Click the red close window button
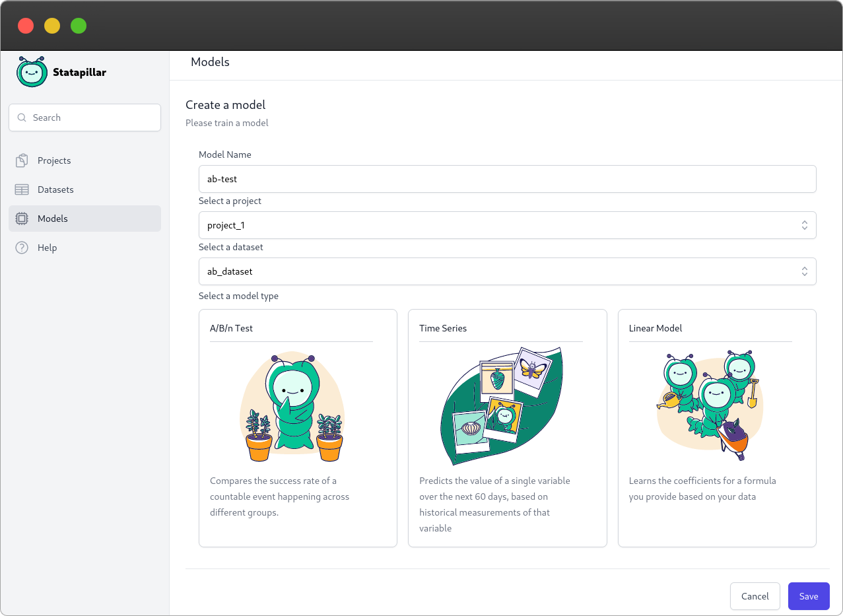 point(26,26)
